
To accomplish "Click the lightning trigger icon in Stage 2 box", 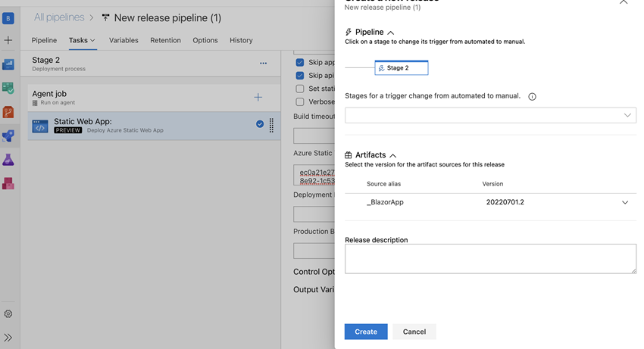I will (x=381, y=68).
